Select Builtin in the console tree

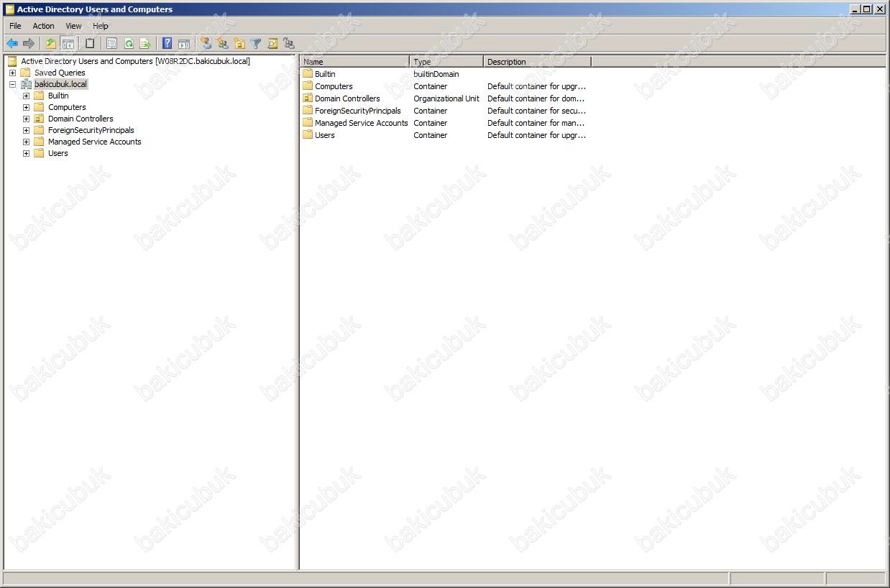[x=58, y=96]
